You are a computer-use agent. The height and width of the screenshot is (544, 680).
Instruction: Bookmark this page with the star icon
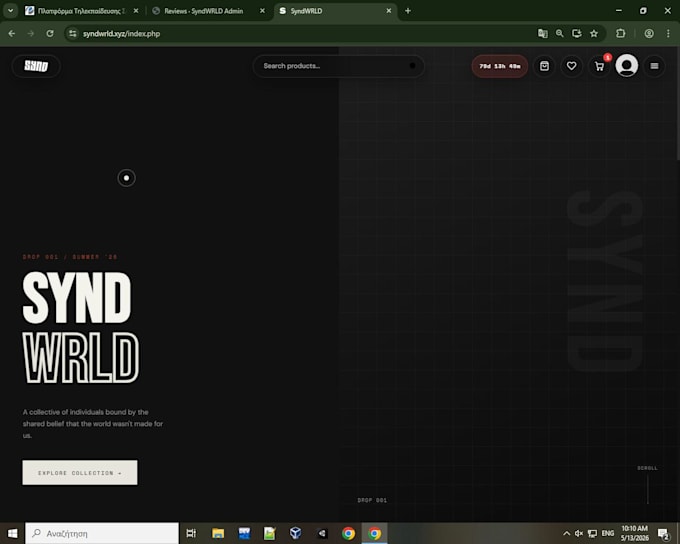594,33
